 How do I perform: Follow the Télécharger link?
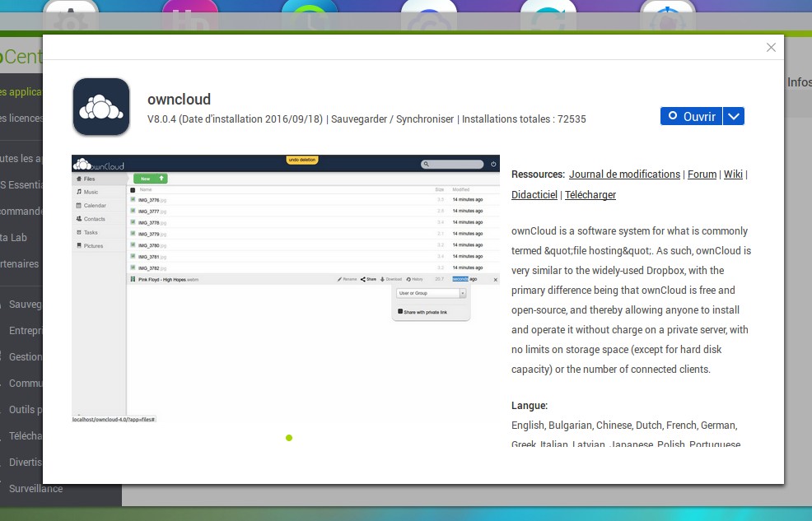(x=590, y=195)
